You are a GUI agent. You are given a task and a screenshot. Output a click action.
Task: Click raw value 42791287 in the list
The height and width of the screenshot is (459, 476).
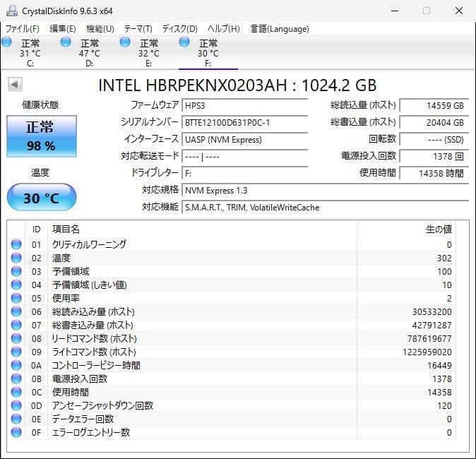point(432,325)
